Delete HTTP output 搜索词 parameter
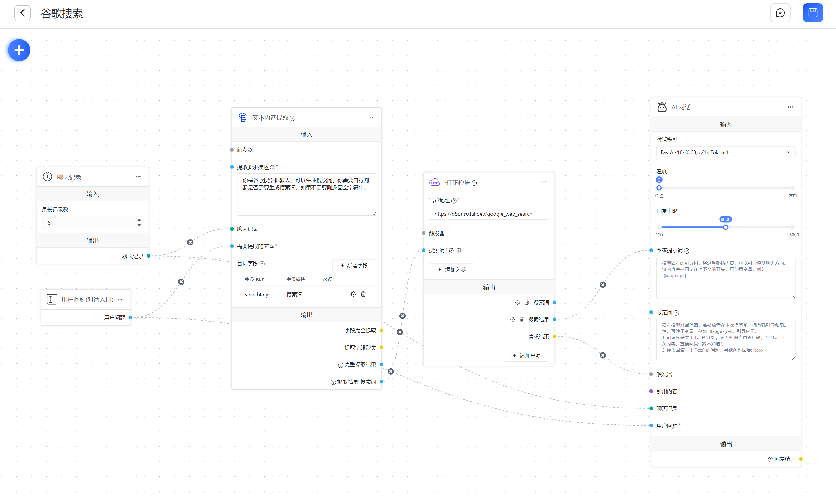Image resolution: width=836 pixels, height=504 pixels. point(527,302)
